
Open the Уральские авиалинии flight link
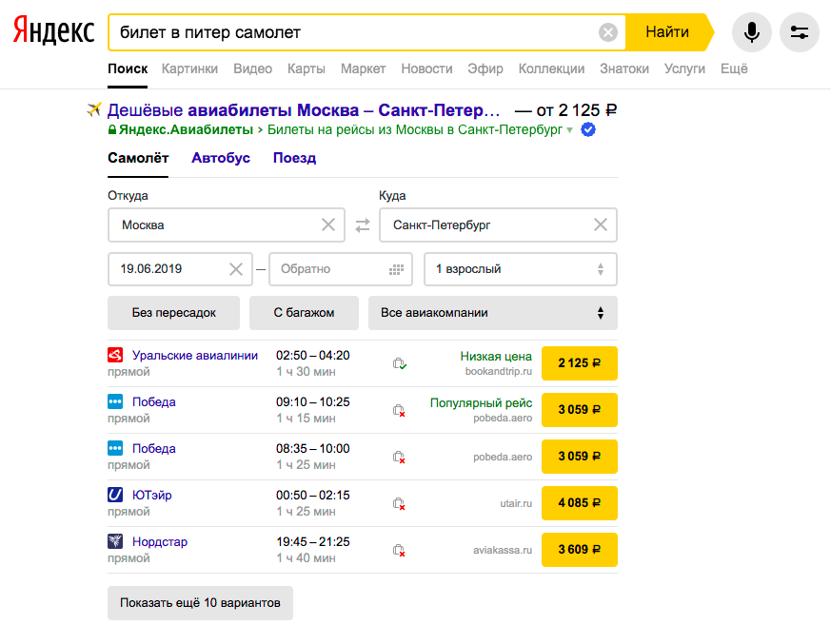pos(195,356)
